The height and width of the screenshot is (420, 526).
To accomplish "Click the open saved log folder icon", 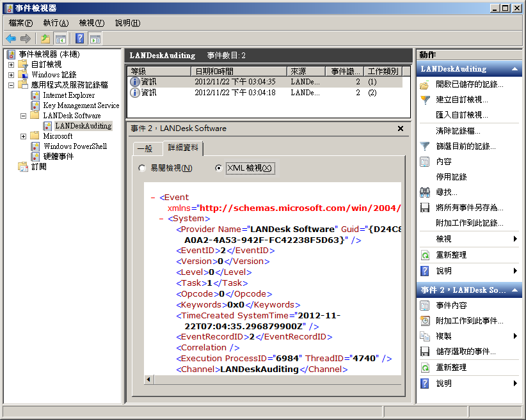I will tap(425, 85).
